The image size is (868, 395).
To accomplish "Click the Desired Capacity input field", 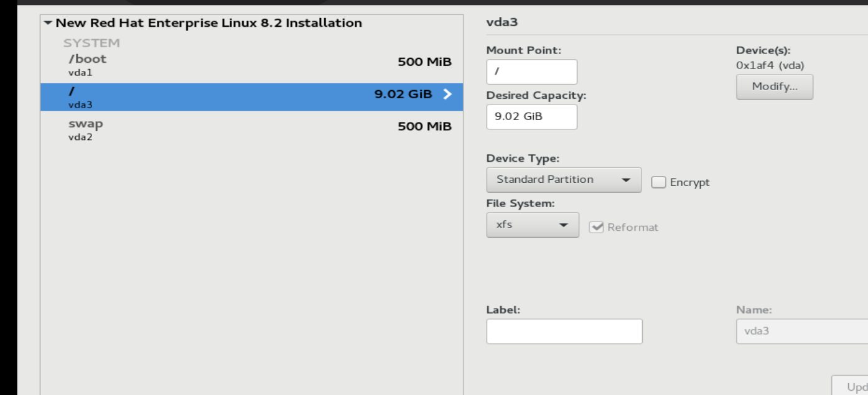I will [531, 116].
